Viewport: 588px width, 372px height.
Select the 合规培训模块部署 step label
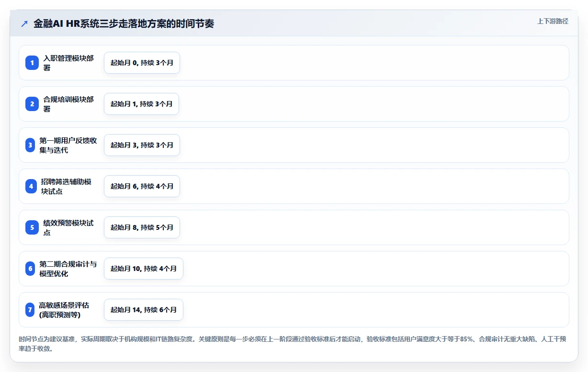click(x=68, y=104)
